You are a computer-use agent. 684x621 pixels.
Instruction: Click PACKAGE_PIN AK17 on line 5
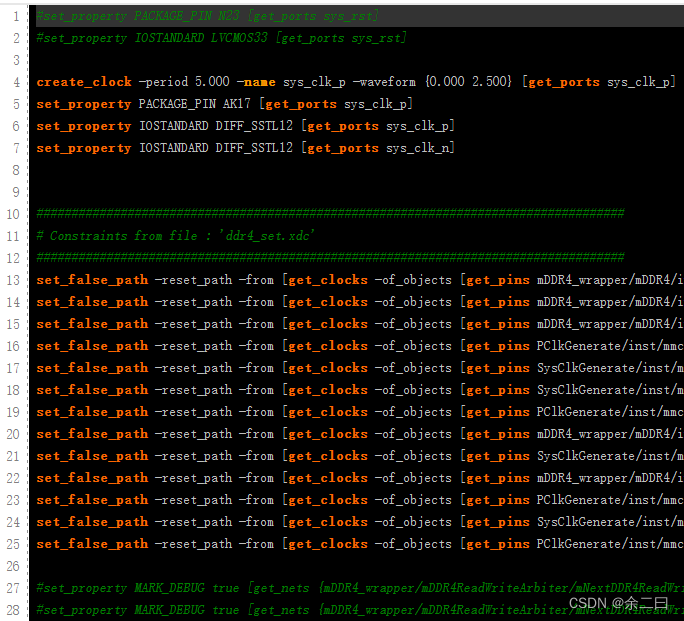195,104
